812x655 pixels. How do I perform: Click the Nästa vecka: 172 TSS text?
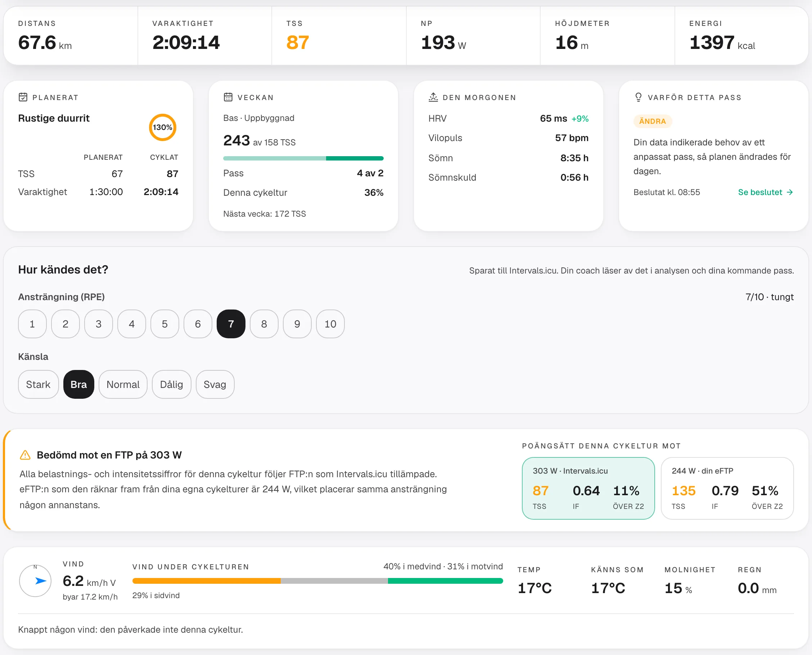[x=265, y=214]
